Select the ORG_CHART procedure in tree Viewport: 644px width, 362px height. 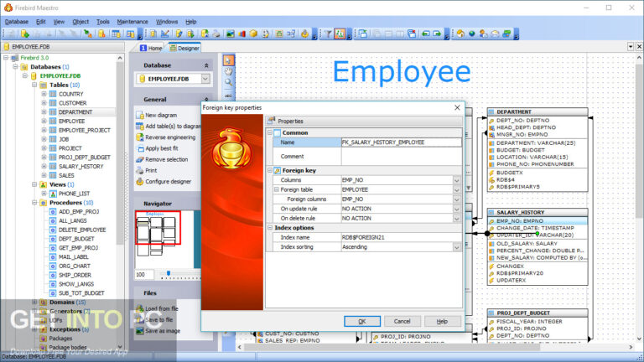75,266
